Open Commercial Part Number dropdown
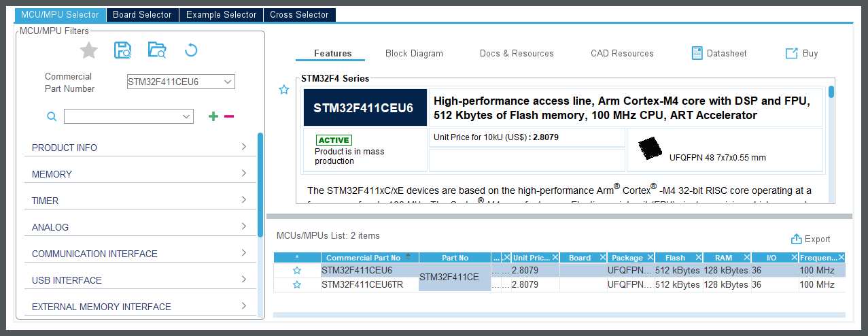868x336 pixels. (227, 82)
